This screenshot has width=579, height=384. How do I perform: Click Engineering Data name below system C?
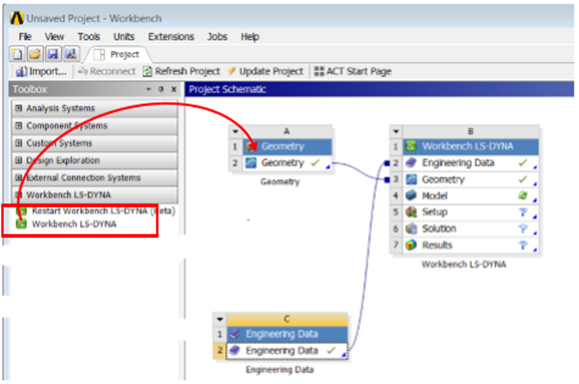point(280,370)
